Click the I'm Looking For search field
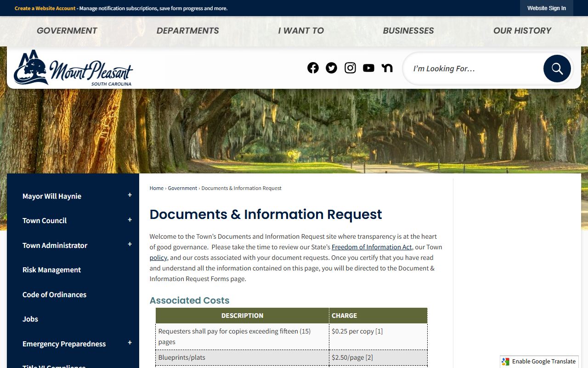588x368 pixels. [x=473, y=69]
